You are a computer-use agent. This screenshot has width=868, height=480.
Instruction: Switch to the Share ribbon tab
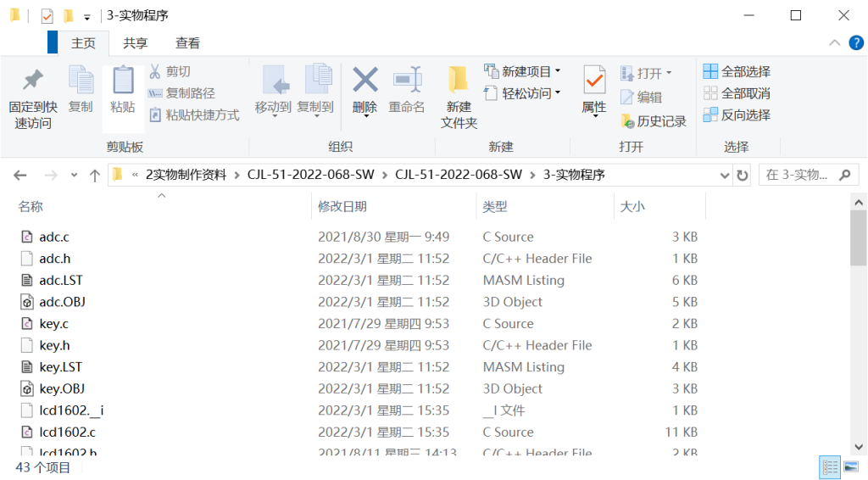tap(135, 43)
